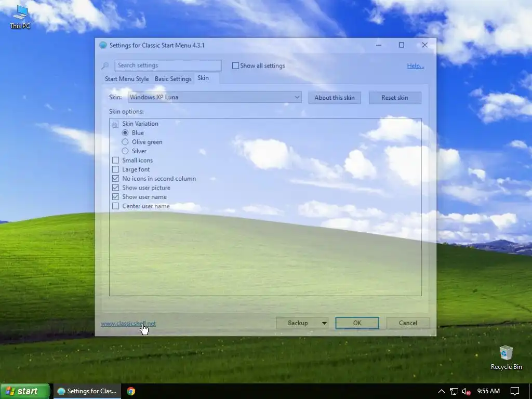Open the Action Center notification icon
Image resolution: width=532 pixels, height=399 pixels.
[515, 391]
